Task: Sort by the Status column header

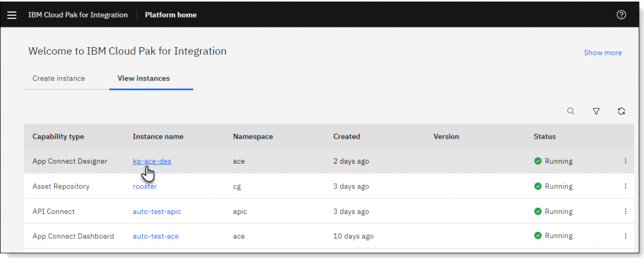Action: [x=545, y=137]
